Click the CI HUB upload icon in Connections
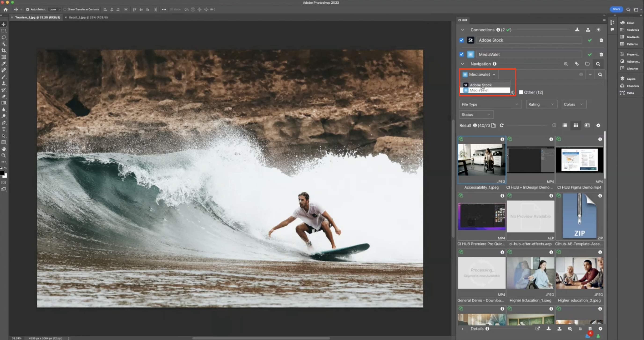Image resolution: width=644 pixels, height=340 pixels. coord(588,30)
